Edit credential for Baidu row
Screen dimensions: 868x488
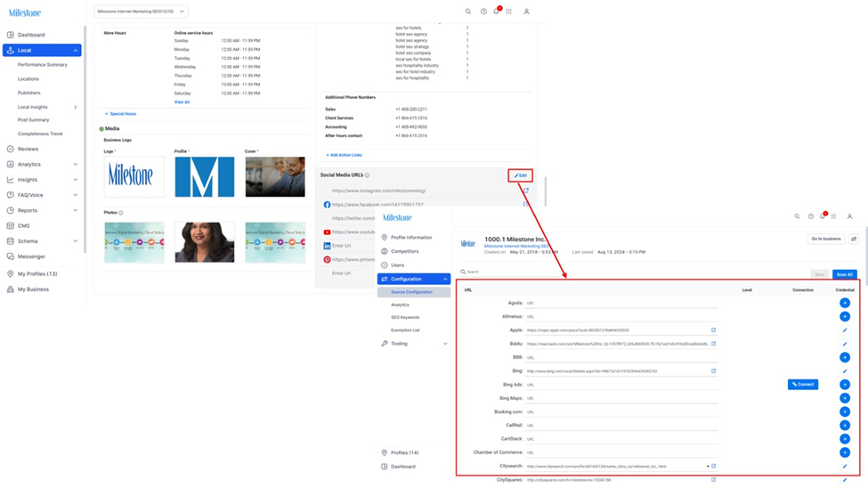point(845,344)
